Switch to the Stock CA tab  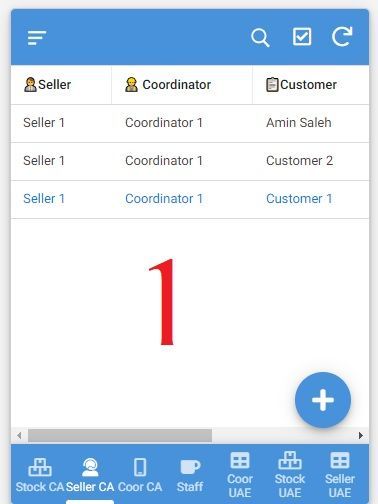(x=40, y=475)
